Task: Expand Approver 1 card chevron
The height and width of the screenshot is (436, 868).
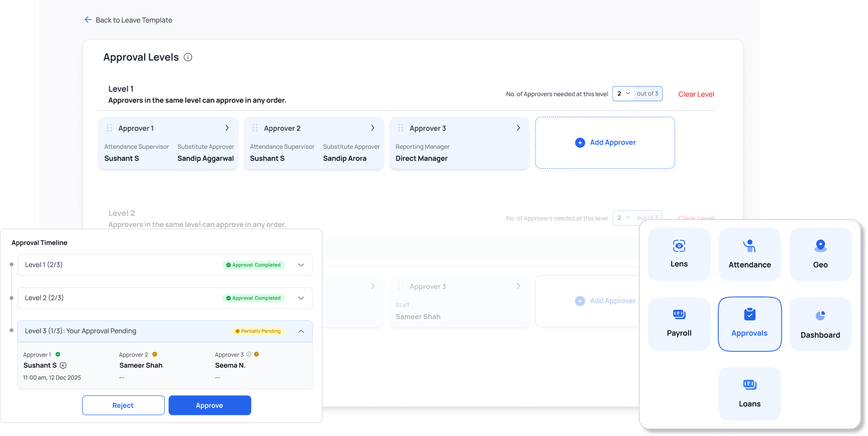Action: click(x=227, y=128)
